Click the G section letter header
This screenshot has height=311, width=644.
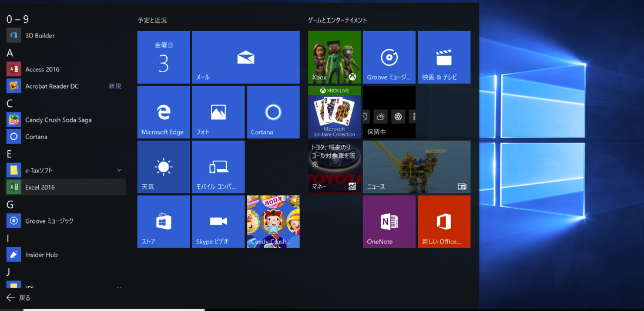click(10, 204)
